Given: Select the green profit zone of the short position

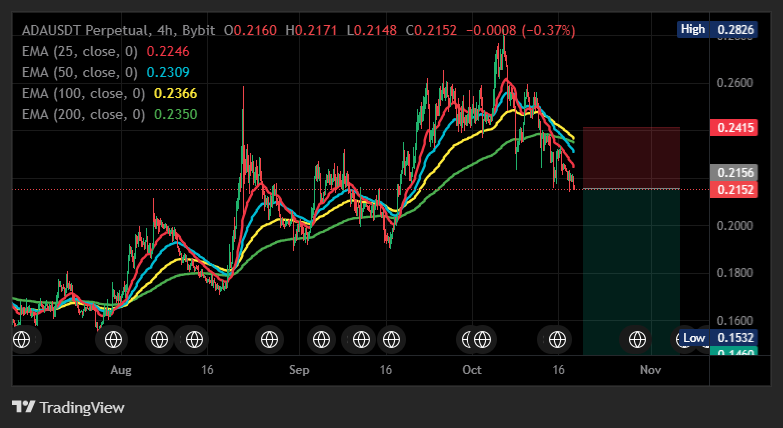Looking at the screenshot, I should pyautogui.click(x=631, y=272).
